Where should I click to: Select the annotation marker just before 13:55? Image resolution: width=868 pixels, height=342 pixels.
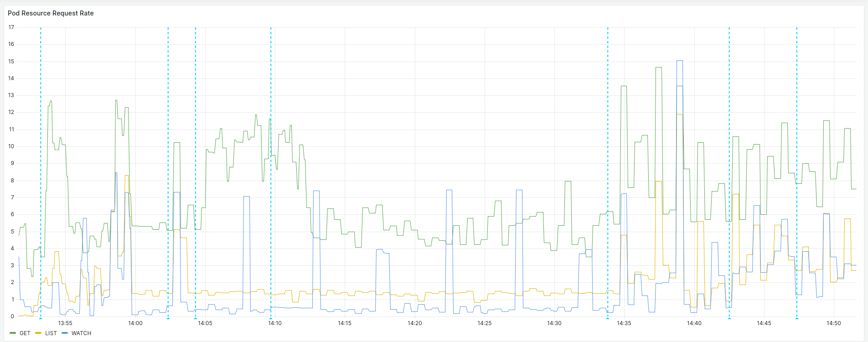41,318
